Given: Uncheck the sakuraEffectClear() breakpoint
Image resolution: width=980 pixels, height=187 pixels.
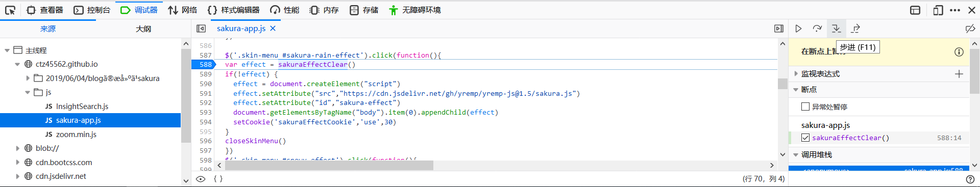Looking at the screenshot, I should coord(805,138).
